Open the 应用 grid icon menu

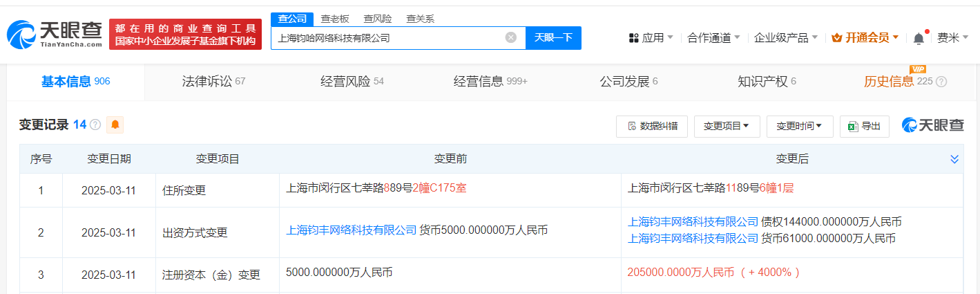pos(633,38)
